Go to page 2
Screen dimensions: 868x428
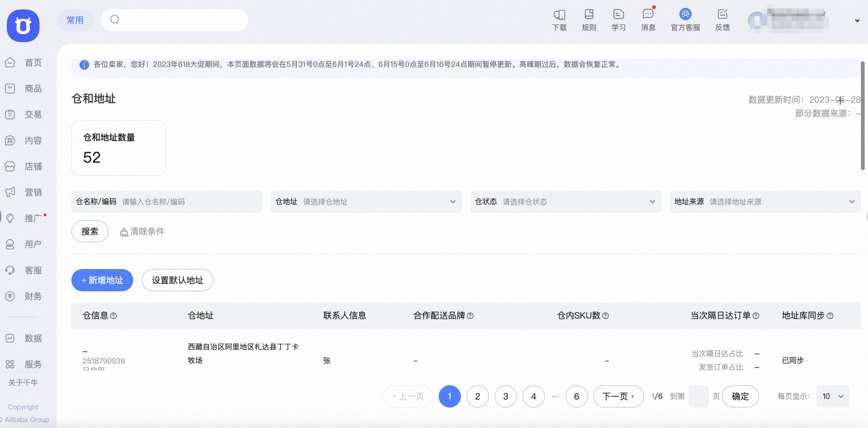click(x=478, y=396)
